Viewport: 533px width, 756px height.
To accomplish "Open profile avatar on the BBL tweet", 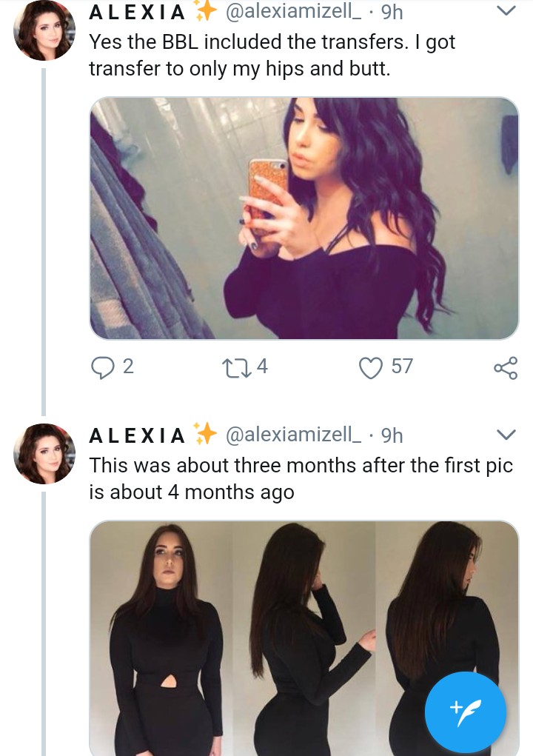I will tap(44, 30).
